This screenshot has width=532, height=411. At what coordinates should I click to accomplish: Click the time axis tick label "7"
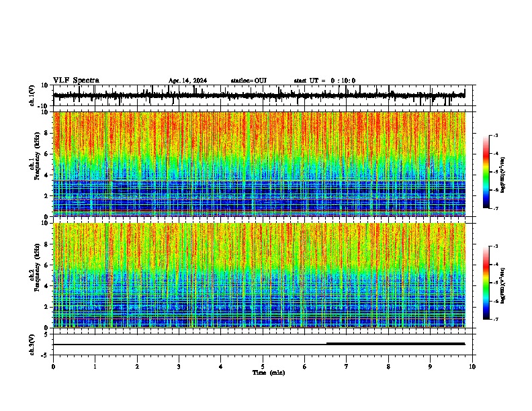[347, 367]
